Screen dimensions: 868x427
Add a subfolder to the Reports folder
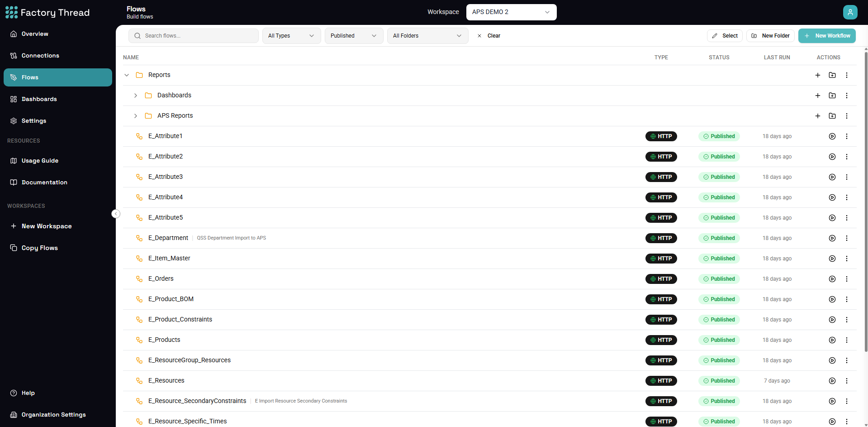(832, 75)
